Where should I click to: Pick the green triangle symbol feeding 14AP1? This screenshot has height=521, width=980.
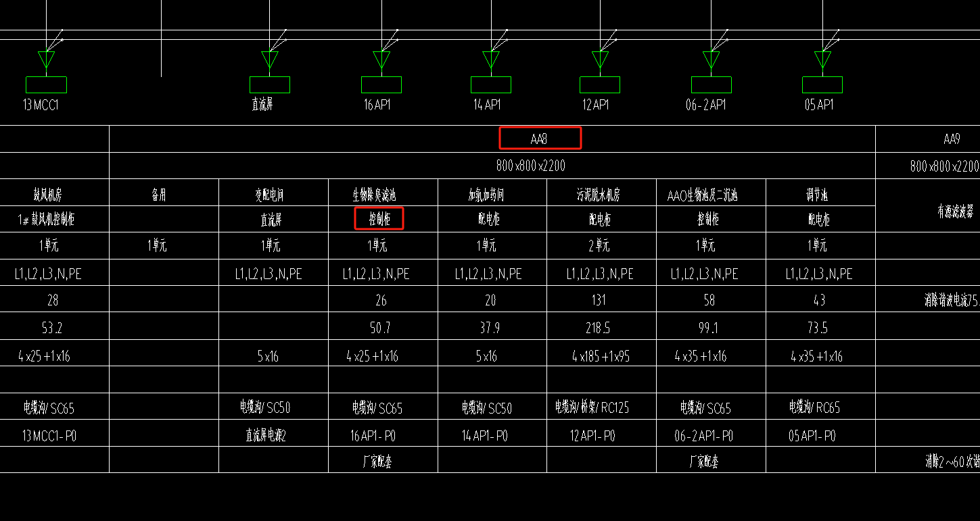491,59
